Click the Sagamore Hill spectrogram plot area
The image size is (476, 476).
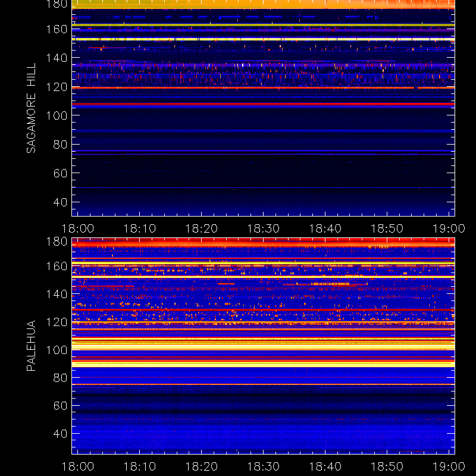coord(263,108)
